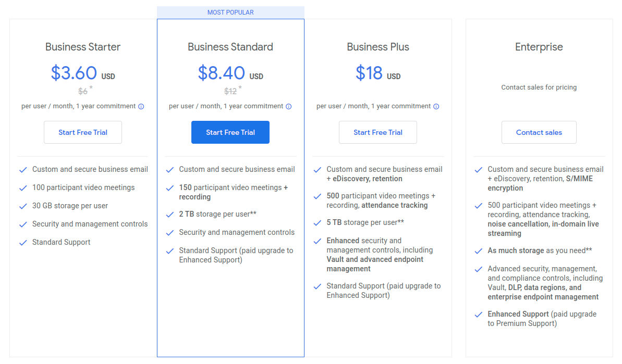Viewport: 622px width, 364px height.
Task: Click info icon under Business Starter pricing
Action: point(141,106)
